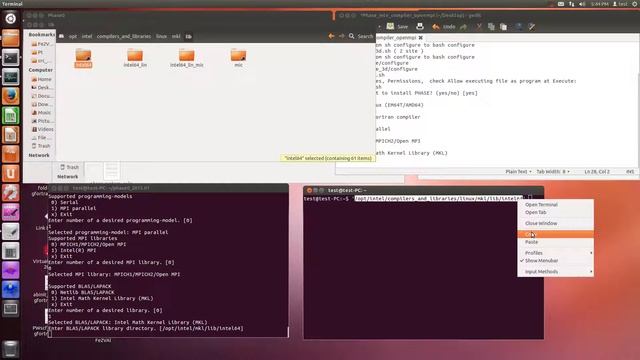Click the left terminal input line
This screenshot has height=360, width=640.
168,334
